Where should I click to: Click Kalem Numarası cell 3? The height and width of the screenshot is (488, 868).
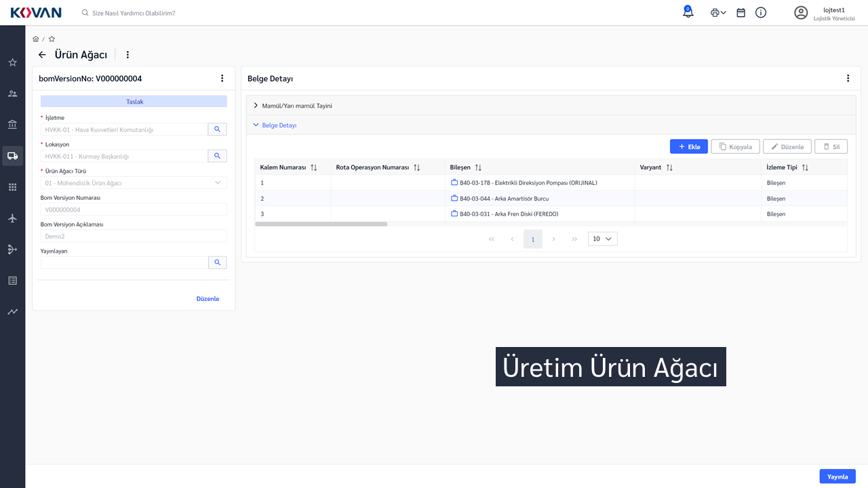(293, 214)
